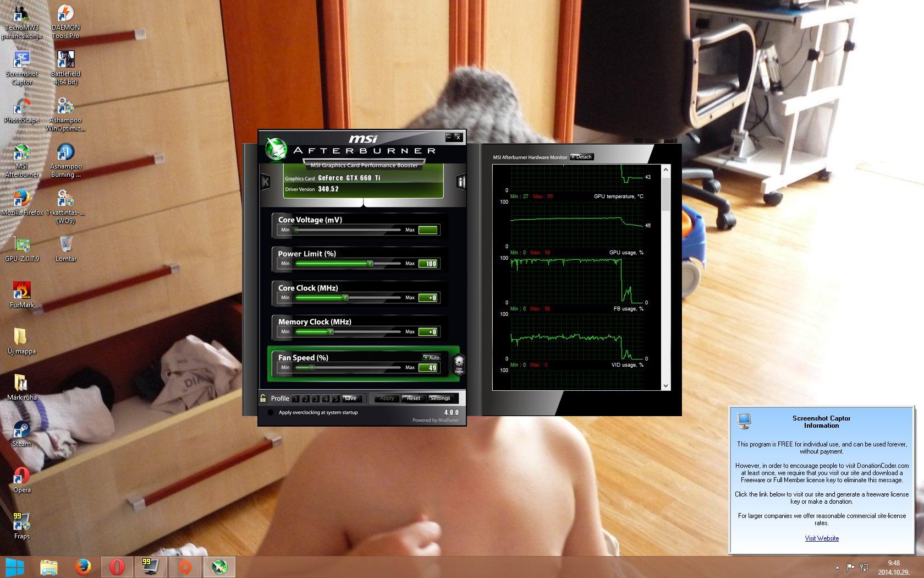
Task: Click the Memory Clock slider handle
Action: click(331, 332)
